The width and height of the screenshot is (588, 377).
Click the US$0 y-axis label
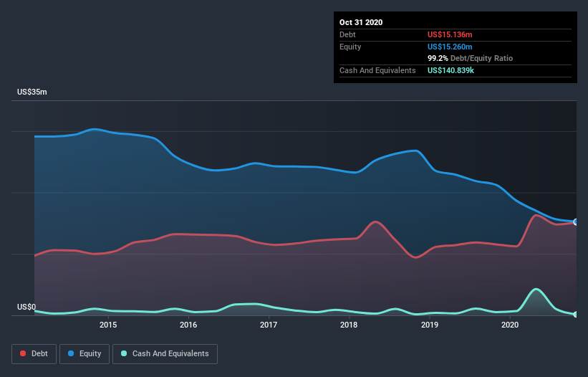coord(26,307)
